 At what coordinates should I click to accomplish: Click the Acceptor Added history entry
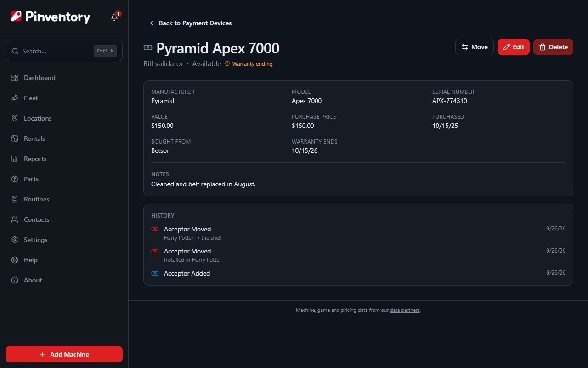pyautogui.click(x=358, y=273)
